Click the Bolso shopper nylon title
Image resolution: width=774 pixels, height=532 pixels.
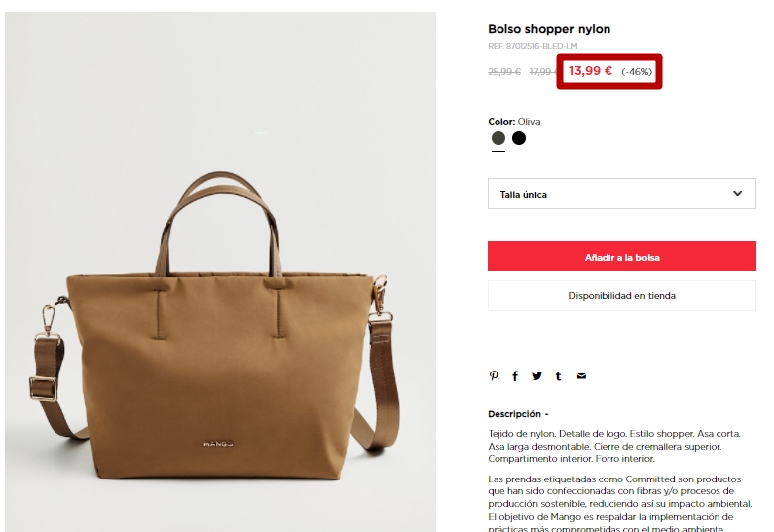[549, 29]
